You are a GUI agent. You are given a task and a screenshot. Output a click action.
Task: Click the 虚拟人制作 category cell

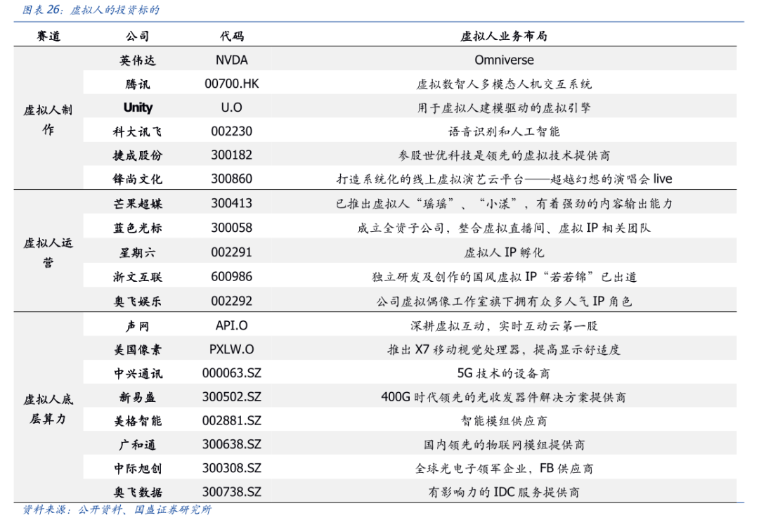48,119
